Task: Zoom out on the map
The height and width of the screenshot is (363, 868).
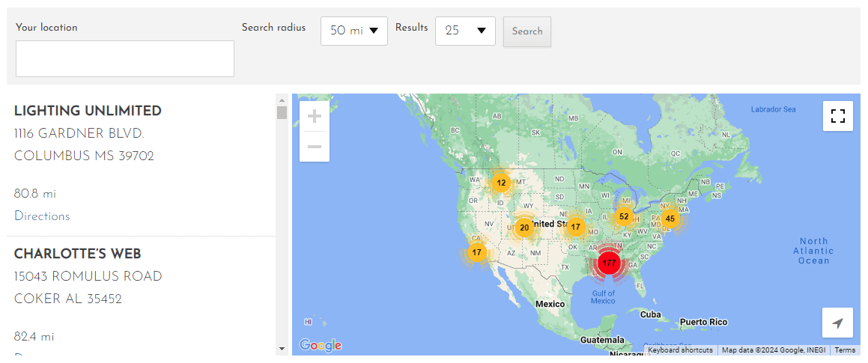Action: click(x=315, y=147)
